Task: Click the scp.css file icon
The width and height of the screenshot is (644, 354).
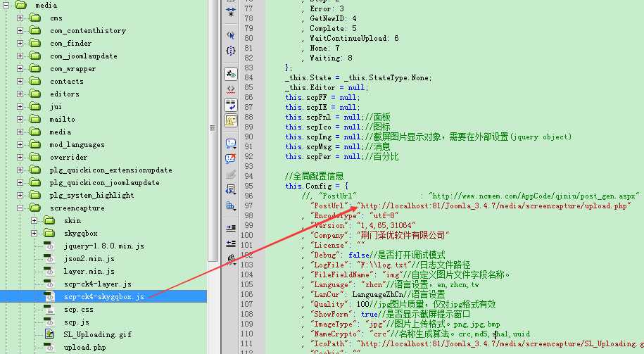Action: tap(49, 309)
